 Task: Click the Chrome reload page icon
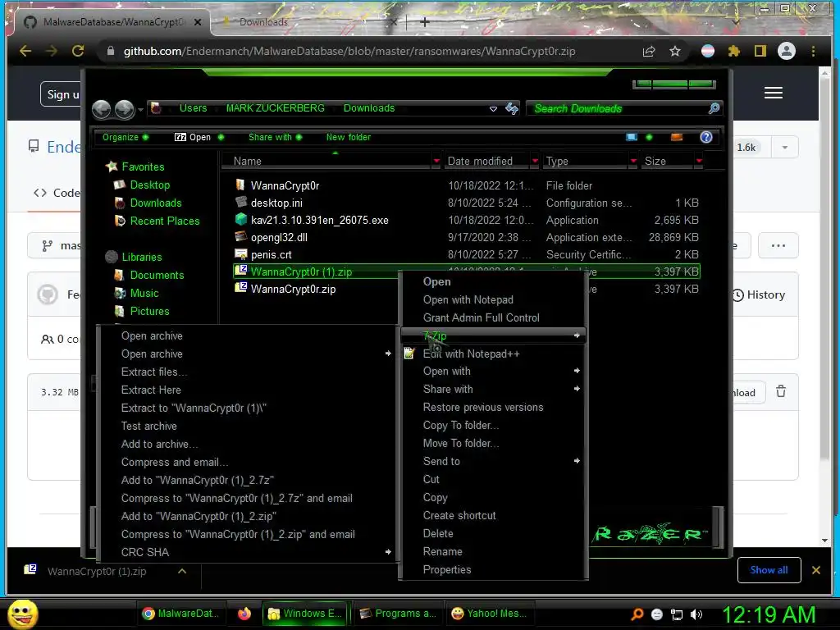pyautogui.click(x=78, y=51)
